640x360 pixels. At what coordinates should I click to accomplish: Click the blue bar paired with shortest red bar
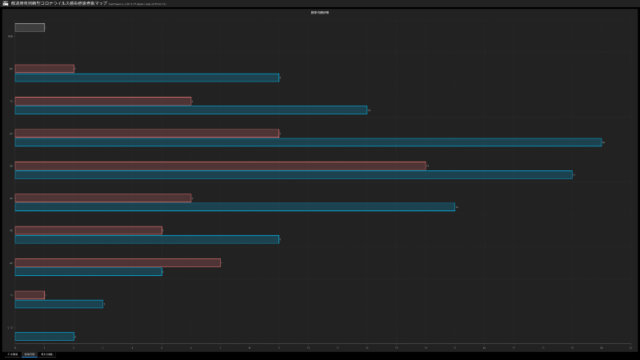59,304
